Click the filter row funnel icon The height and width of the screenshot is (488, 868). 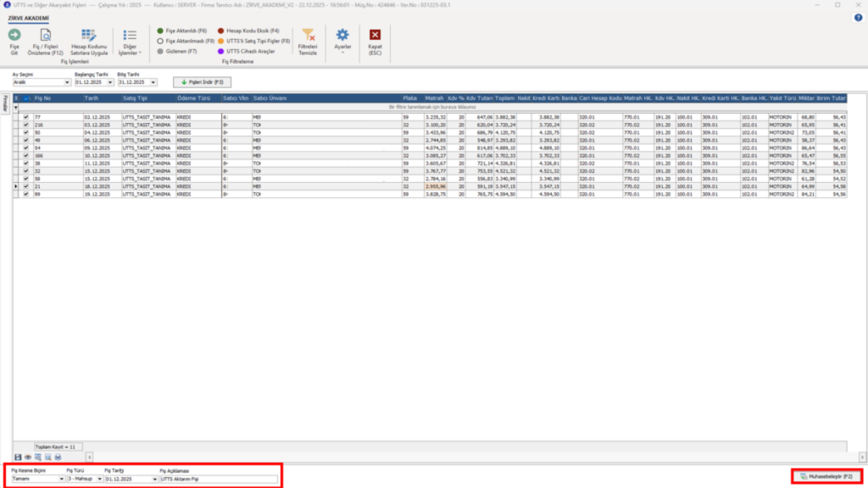click(15, 108)
